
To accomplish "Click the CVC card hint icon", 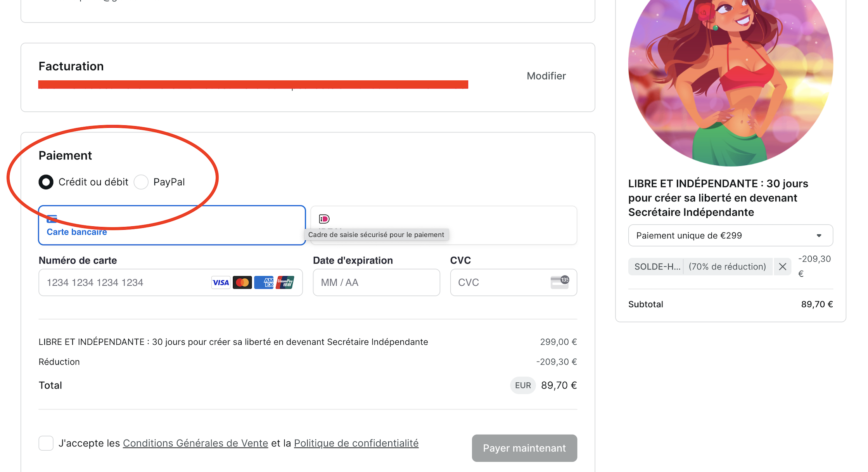I will coord(560,282).
